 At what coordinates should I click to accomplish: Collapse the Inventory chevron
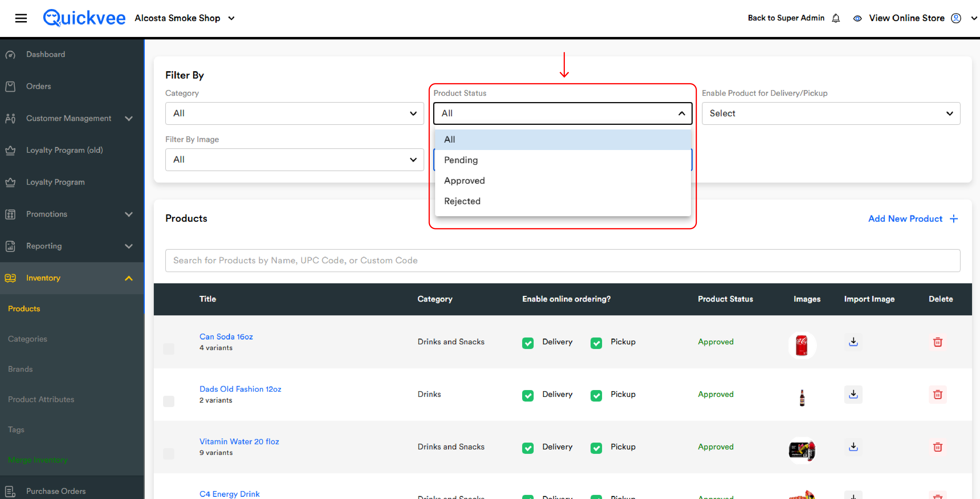[x=129, y=278]
